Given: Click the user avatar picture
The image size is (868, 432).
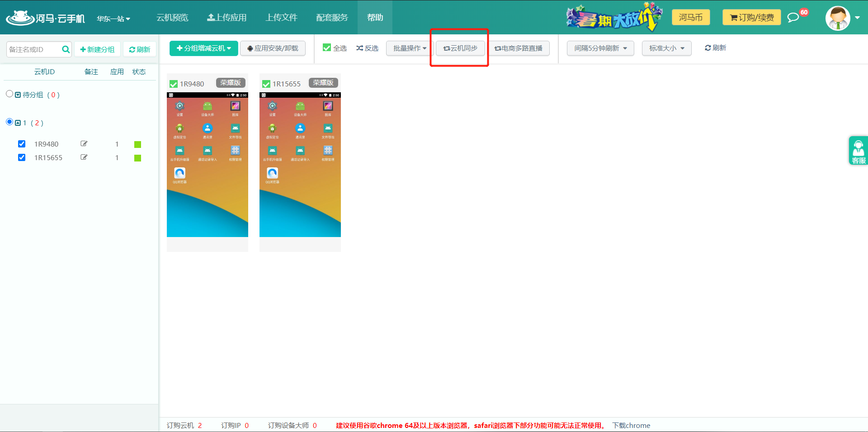Looking at the screenshot, I should point(838,18).
